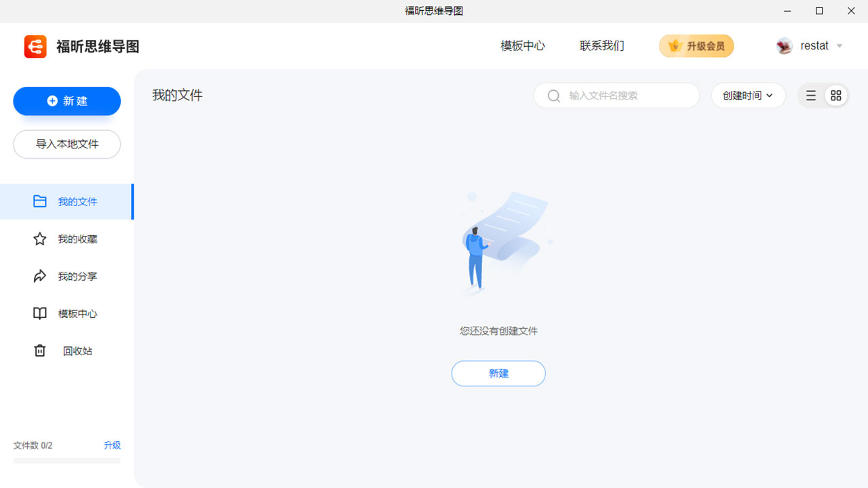
Task: Select 联系我们 in the header
Action: coord(601,45)
